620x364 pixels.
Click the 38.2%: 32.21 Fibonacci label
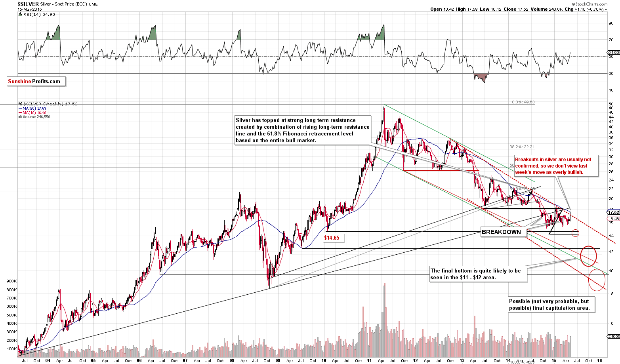[x=522, y=147]
